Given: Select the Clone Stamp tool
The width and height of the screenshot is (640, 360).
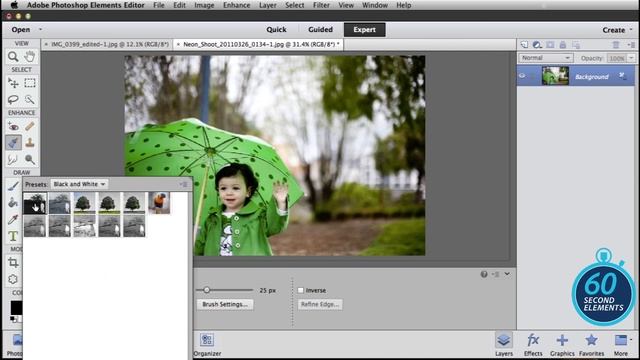Looking at the screenshot, I should 29,142.
